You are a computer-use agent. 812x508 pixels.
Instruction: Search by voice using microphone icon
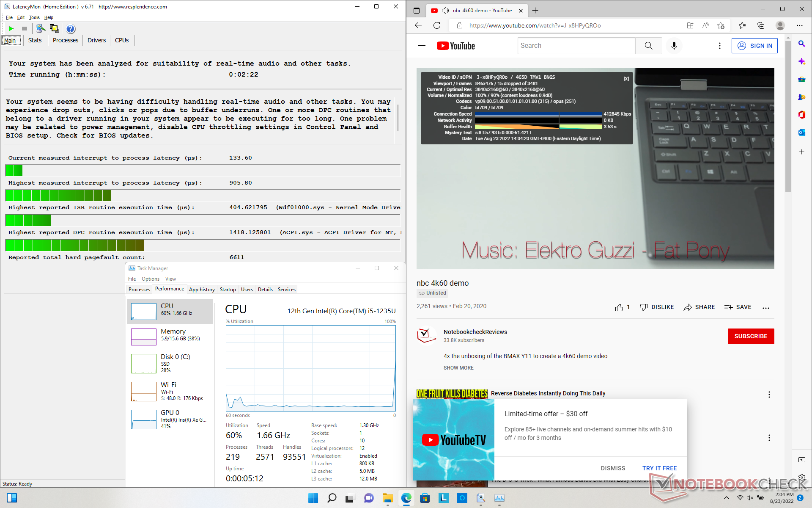click(x=674, y=46)
